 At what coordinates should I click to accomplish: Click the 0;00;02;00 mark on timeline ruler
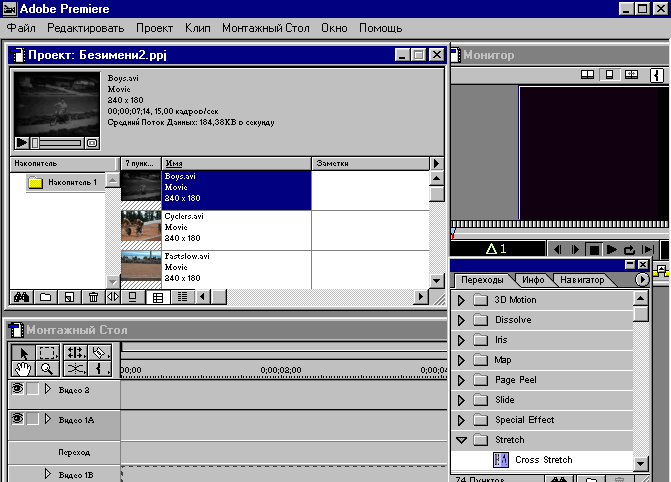coord(281,370)
